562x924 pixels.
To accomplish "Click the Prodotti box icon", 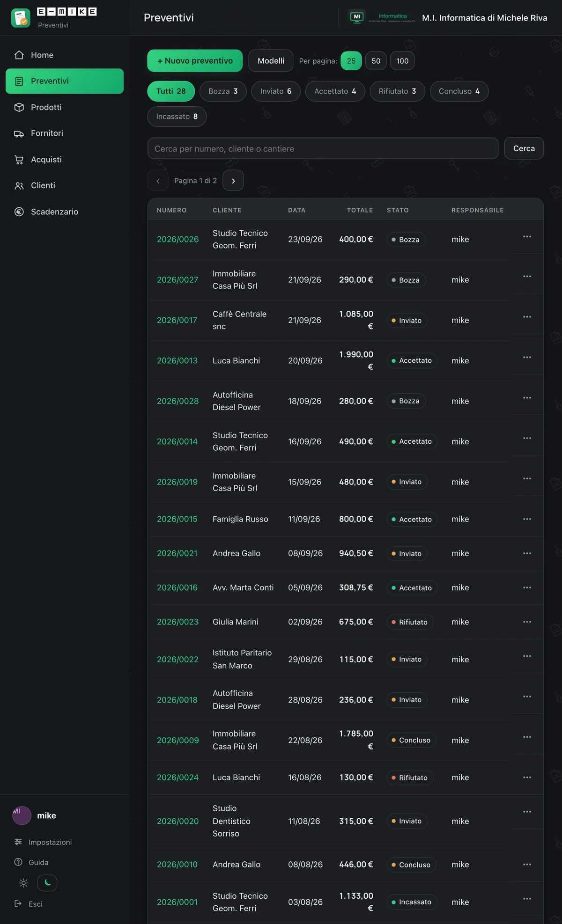I will [19, 107].
